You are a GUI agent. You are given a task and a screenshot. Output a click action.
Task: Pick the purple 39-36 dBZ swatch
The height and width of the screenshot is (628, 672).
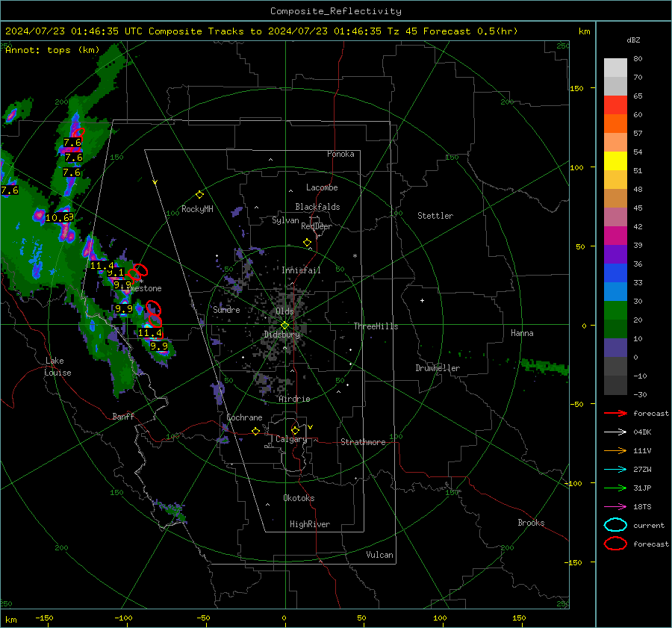pos(615,255)
